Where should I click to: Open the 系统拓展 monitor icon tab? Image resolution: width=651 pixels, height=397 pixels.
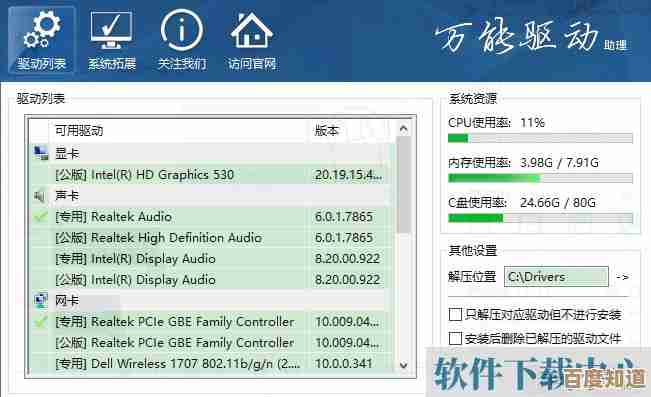tap(112, 41)
